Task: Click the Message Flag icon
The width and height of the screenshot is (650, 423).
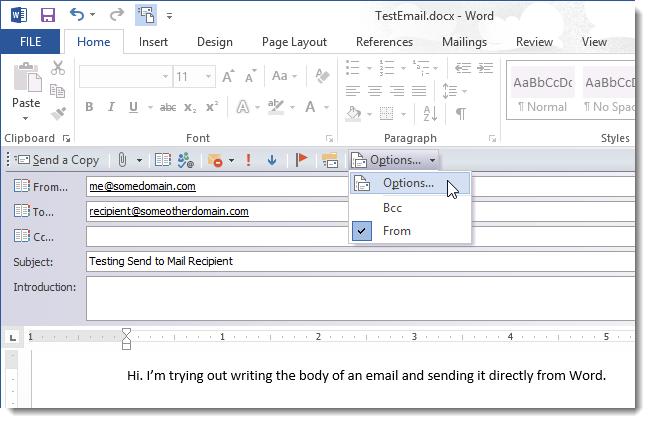Action: [301, 160]
